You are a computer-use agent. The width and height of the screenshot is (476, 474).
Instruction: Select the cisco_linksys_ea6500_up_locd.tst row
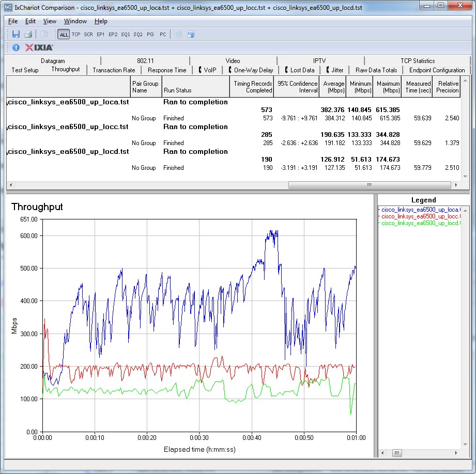coord(233,152)
